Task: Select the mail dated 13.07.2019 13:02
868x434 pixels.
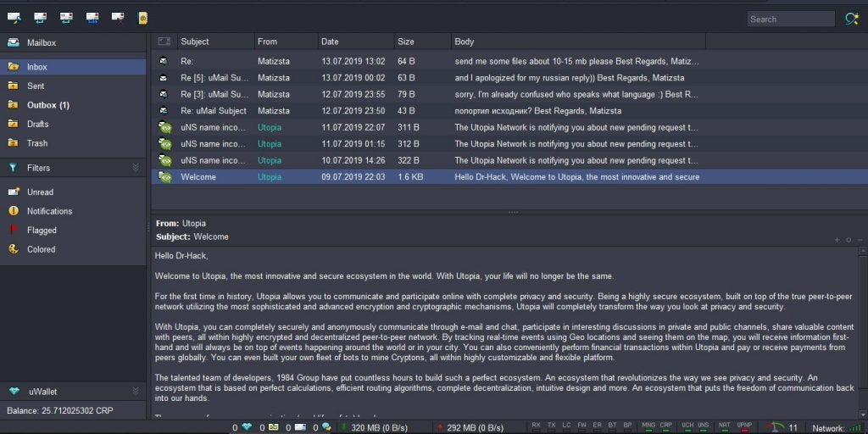Action: click(509, 61)
